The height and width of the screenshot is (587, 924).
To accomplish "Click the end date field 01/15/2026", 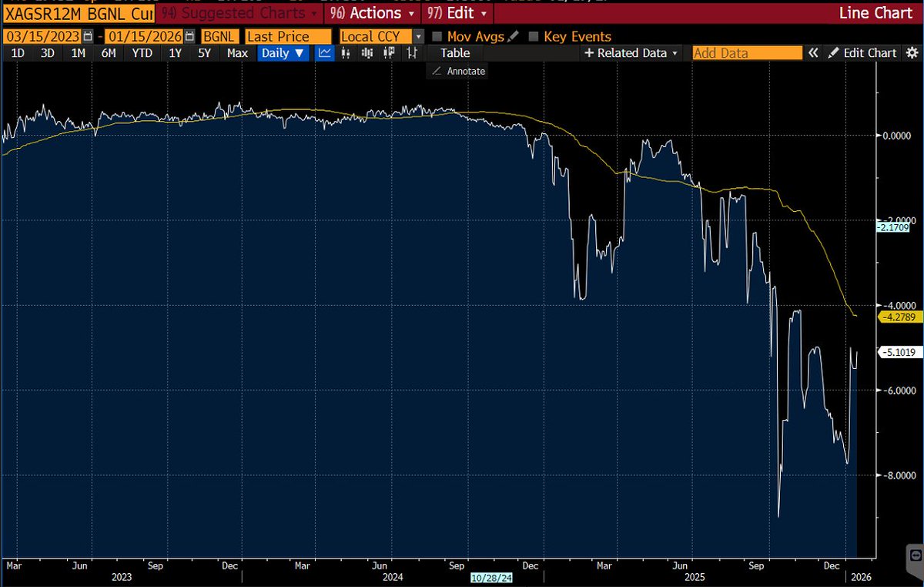I will 144,36.
